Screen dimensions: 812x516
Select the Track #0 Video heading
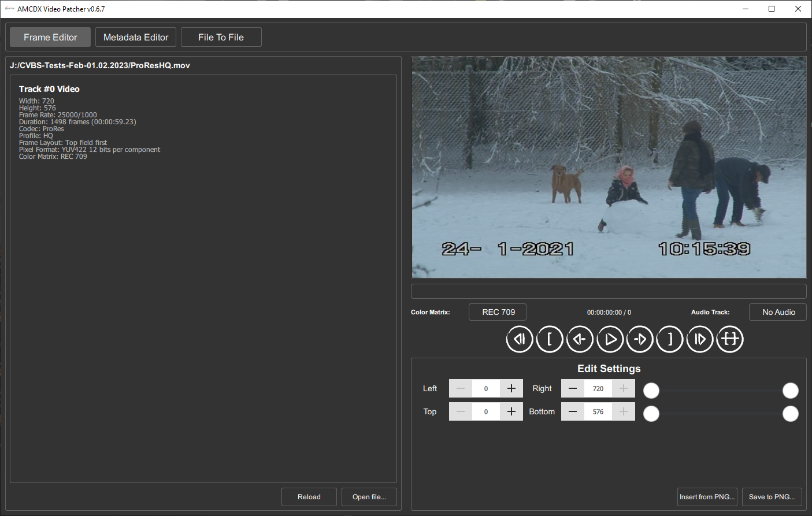click(49, 89)
